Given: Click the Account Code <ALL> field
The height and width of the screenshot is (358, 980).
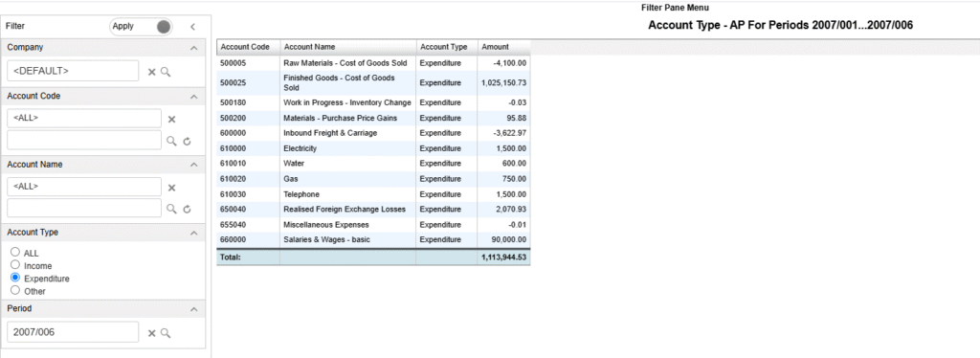Looking at the screenshot, I should pyautogui.click(x=84, y=118).
